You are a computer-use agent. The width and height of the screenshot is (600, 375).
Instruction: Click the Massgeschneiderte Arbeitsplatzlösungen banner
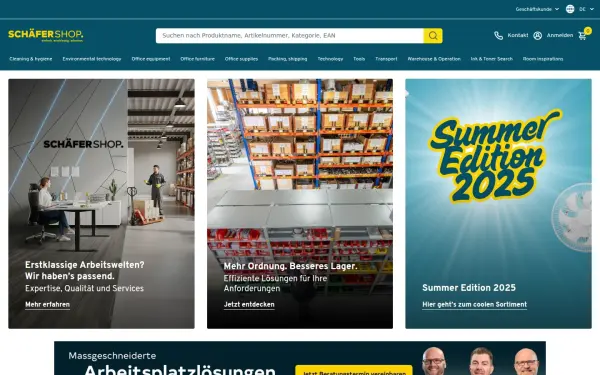300,358
